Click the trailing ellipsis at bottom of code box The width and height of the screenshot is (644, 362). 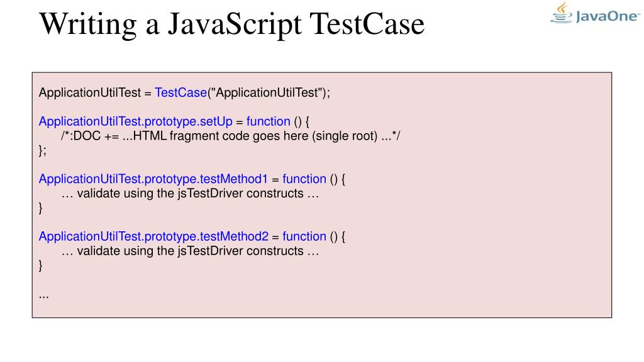(44, 297)
